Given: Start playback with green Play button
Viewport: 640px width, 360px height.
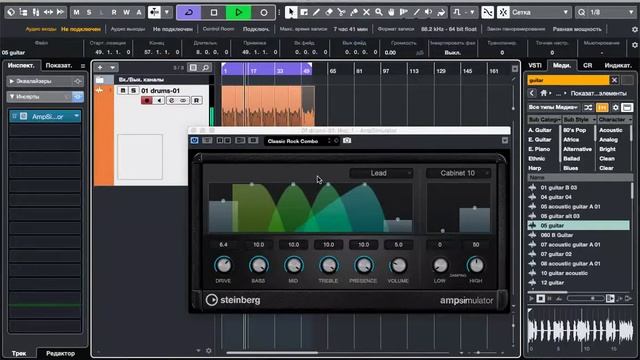Looking at the screenshot, I should (238, 13).
